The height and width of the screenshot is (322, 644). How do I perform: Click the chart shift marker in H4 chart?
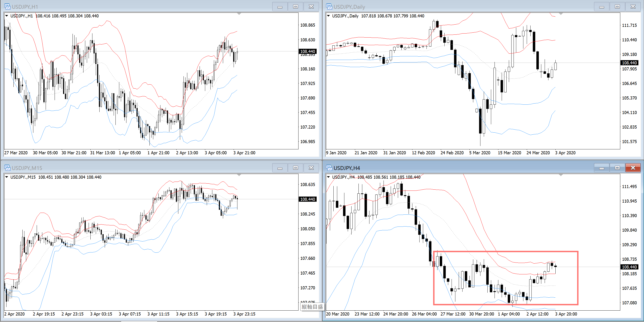click(x=561, y=175)
